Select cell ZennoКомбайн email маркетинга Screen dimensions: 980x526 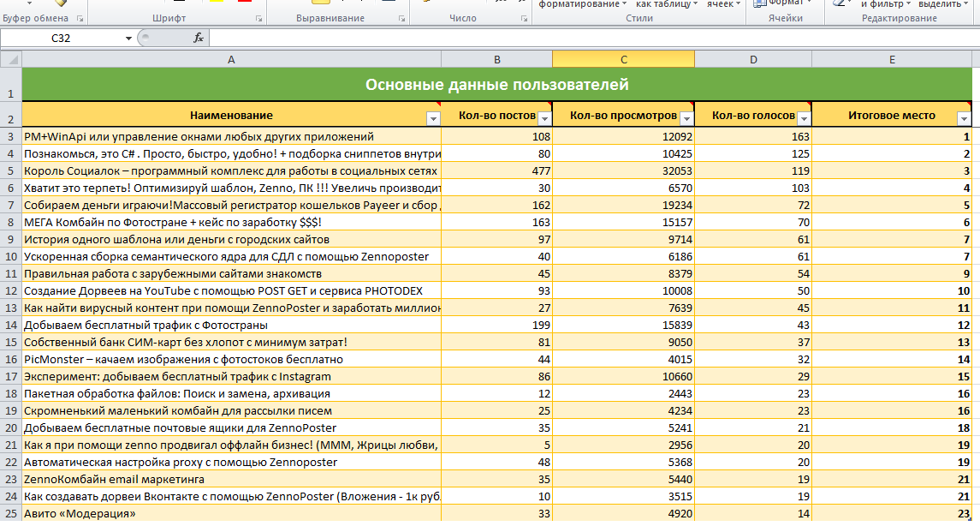click(x=231, y=480)
